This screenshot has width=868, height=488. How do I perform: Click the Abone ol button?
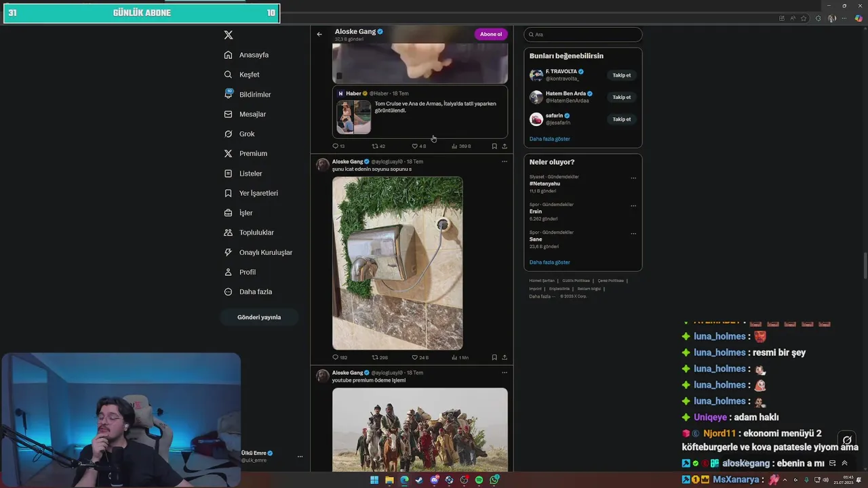click(491, 35)
